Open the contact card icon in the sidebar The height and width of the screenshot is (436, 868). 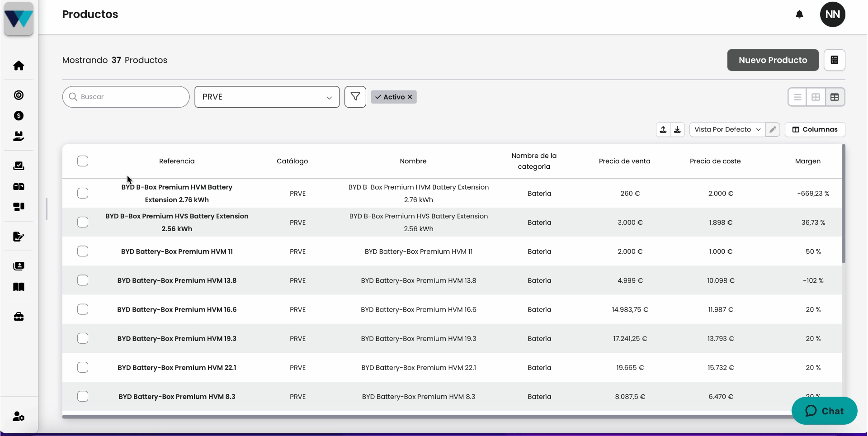[x=19, y=266]
